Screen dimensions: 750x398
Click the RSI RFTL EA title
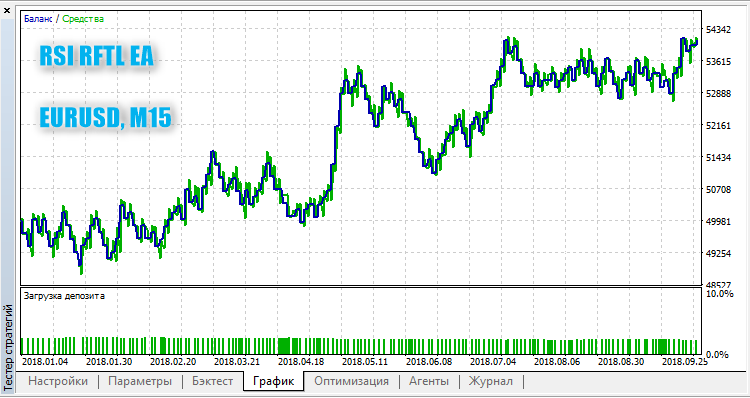pyautogui.click(x=97, y=56)
